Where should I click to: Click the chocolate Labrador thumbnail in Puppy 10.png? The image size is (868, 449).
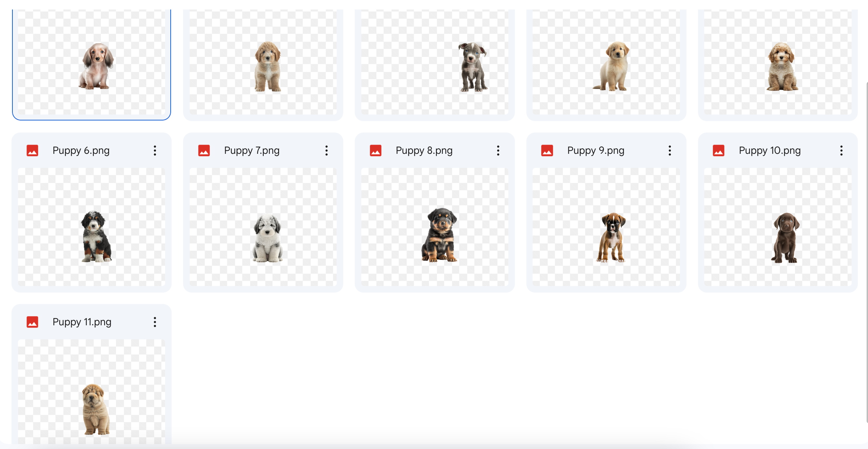click(778, 227)
